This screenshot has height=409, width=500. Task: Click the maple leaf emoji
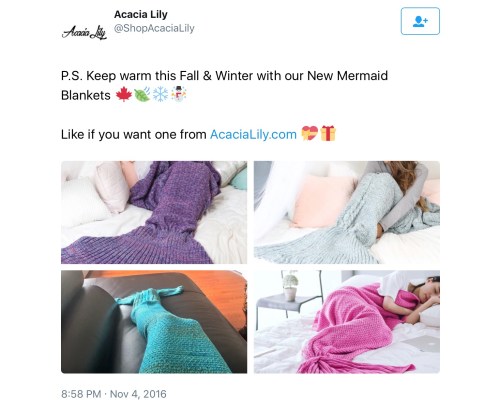click(124, 95)
